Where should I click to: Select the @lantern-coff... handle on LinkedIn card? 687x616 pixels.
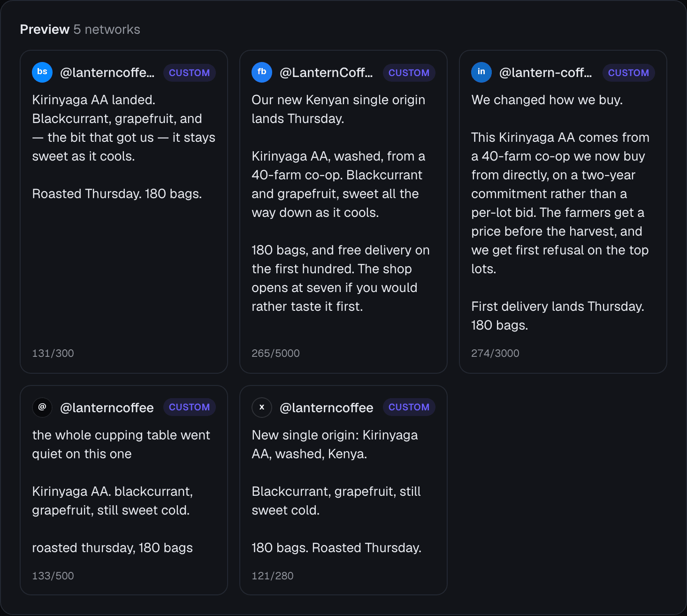click(x=546, y=73)
